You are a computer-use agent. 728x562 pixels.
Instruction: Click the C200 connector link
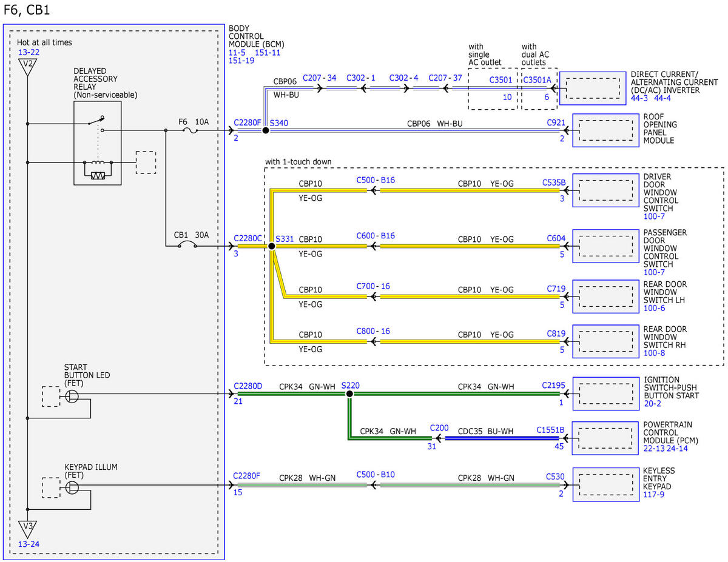point(439,428)
